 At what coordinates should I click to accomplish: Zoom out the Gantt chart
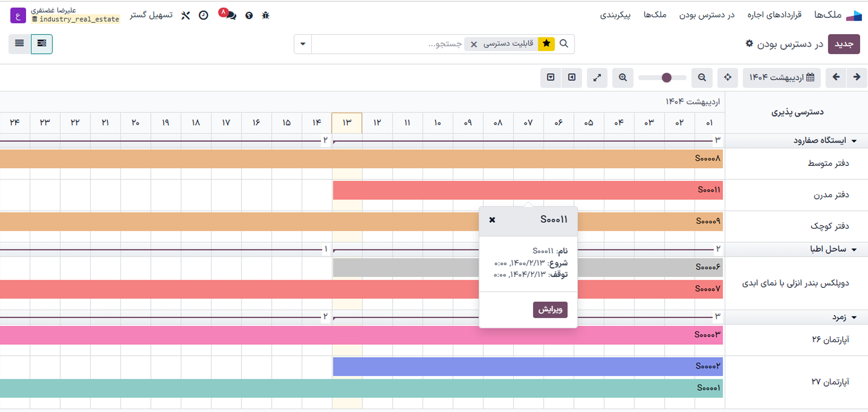coord(702,78)
